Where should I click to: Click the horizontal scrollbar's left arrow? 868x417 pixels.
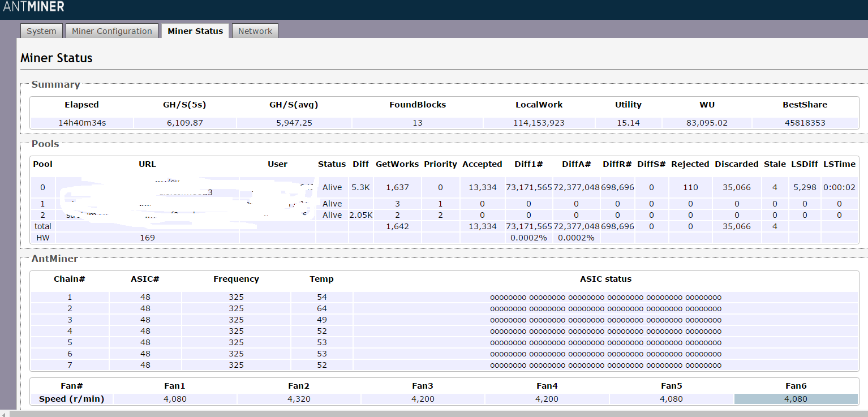click(5, 414)
